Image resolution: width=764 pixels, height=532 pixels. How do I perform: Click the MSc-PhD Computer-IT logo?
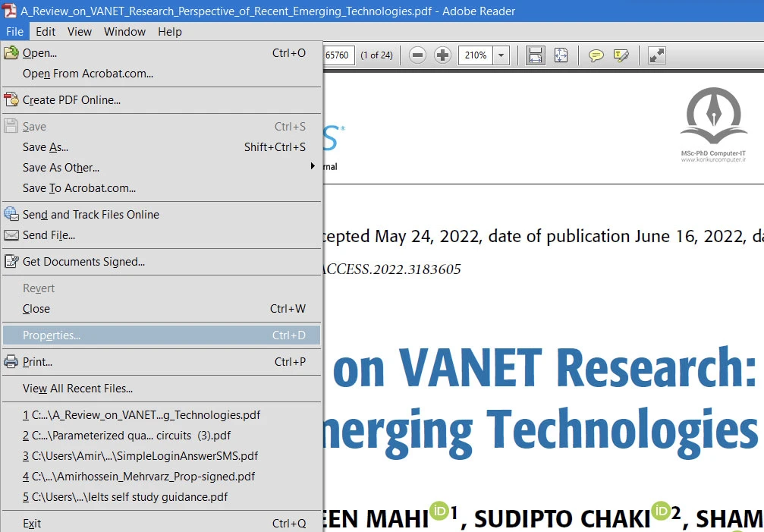pos(713,124)
